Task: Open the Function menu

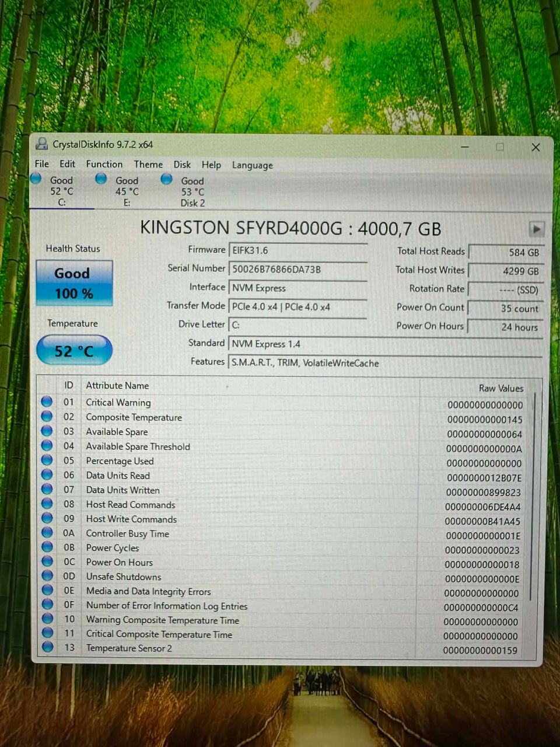Action: click(104, 164)
